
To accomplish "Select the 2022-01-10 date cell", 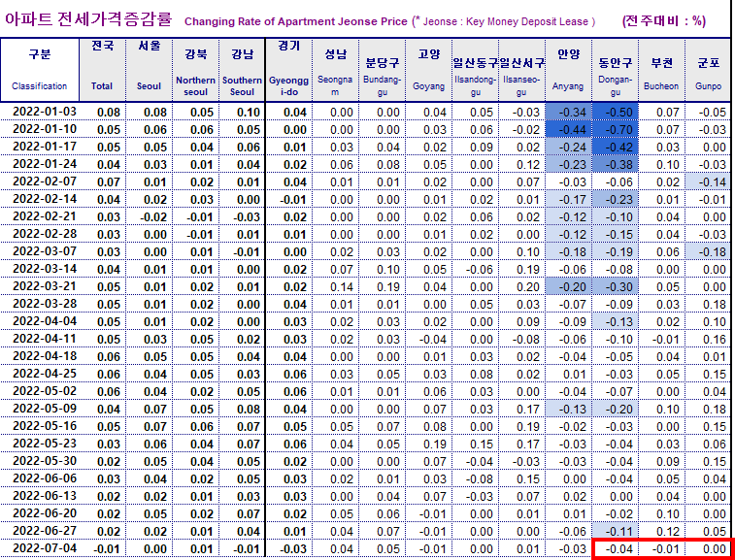I will pos(40,129).
